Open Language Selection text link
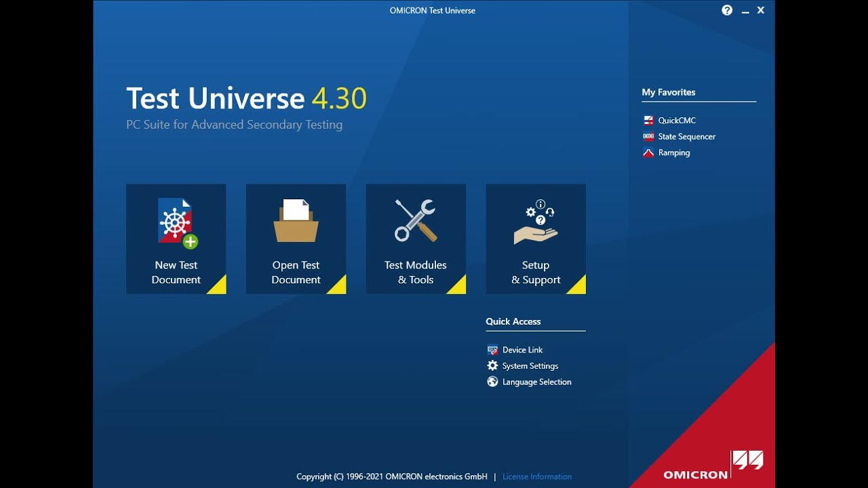 click(x=537, y=382)
